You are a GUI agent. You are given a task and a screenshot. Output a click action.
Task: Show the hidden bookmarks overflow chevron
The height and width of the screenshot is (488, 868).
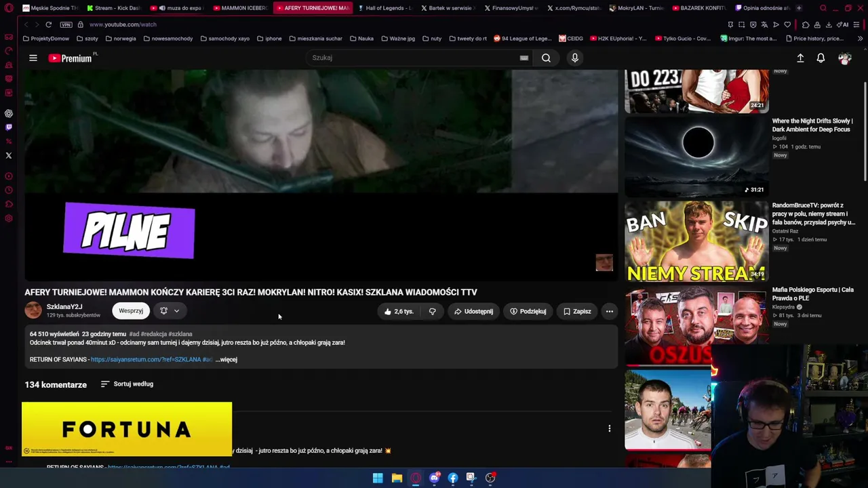860,39
